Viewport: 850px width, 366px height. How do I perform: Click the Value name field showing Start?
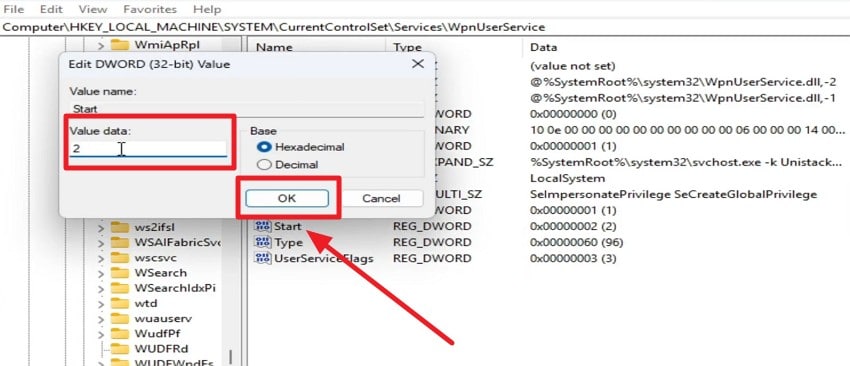tap(247, 109)
